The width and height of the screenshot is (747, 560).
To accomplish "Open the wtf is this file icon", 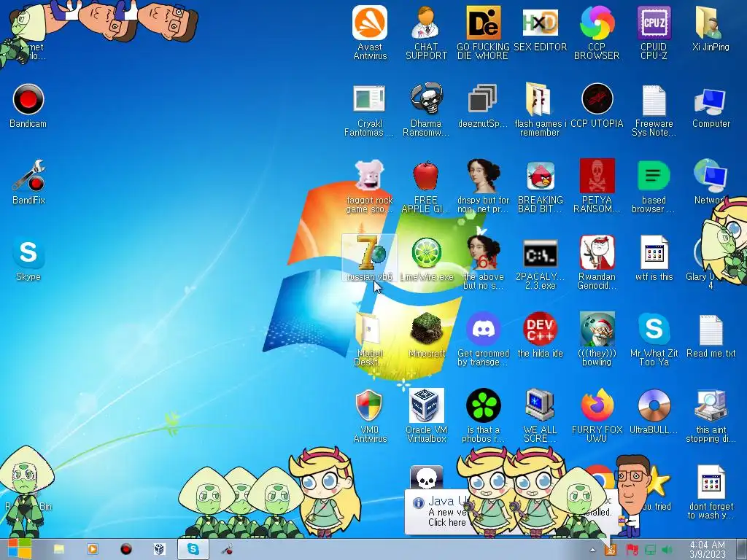I will click(x=654, y=258).
